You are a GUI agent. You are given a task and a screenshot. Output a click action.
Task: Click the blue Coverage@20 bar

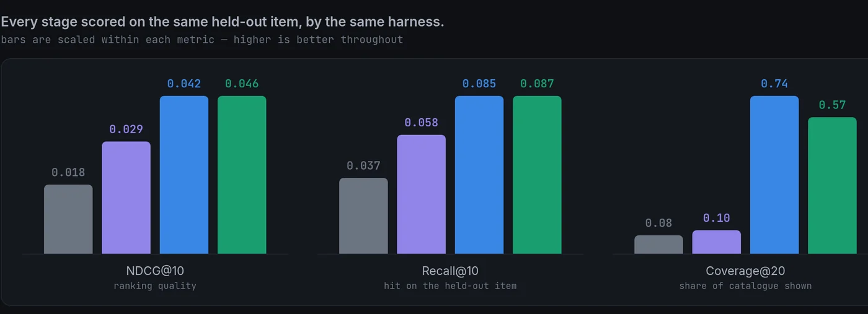774,175
